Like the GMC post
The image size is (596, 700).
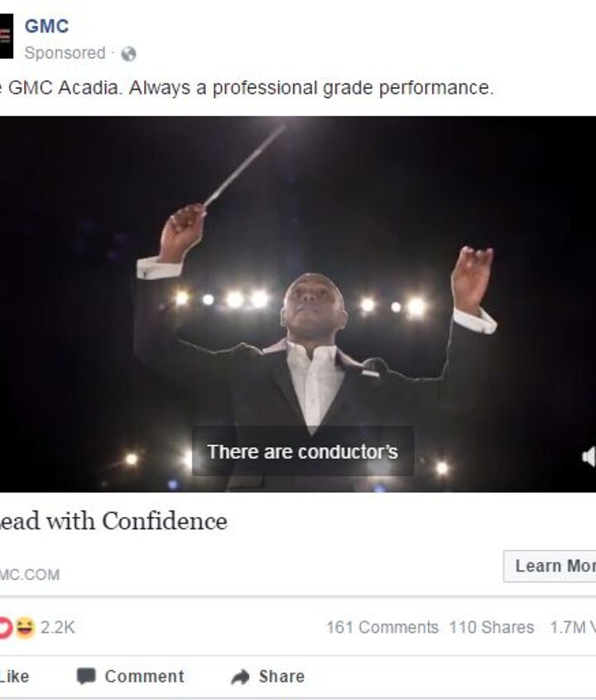[x=13, y=677]
